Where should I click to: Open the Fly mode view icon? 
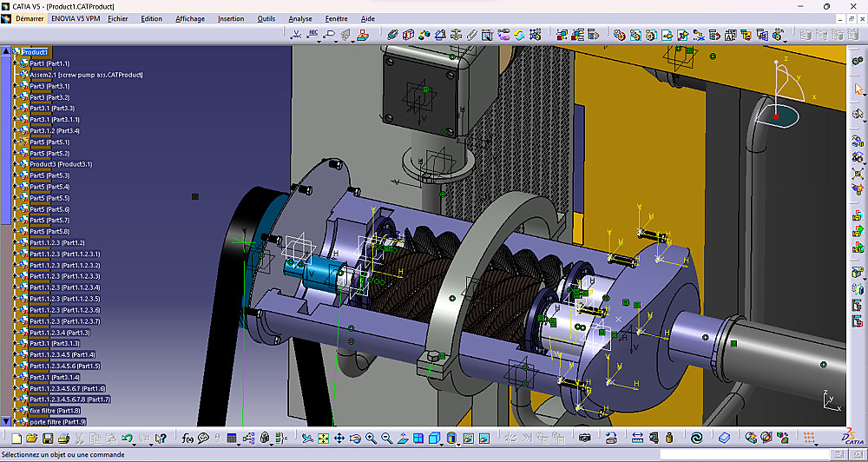tap(308, 439)
